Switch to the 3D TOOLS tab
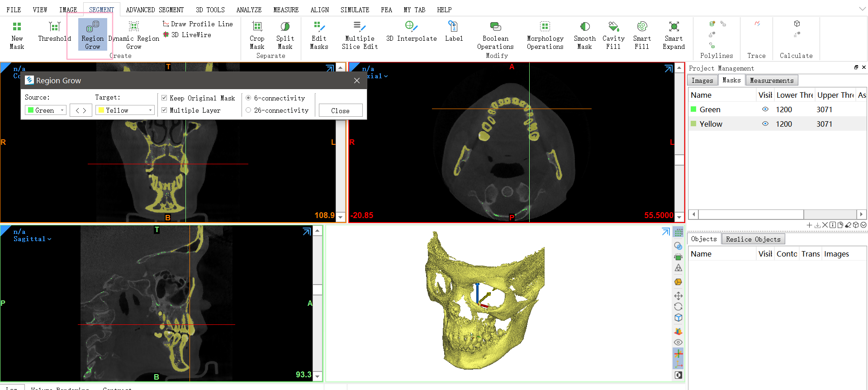Screen dimensions: 868x390 [210, 10]
